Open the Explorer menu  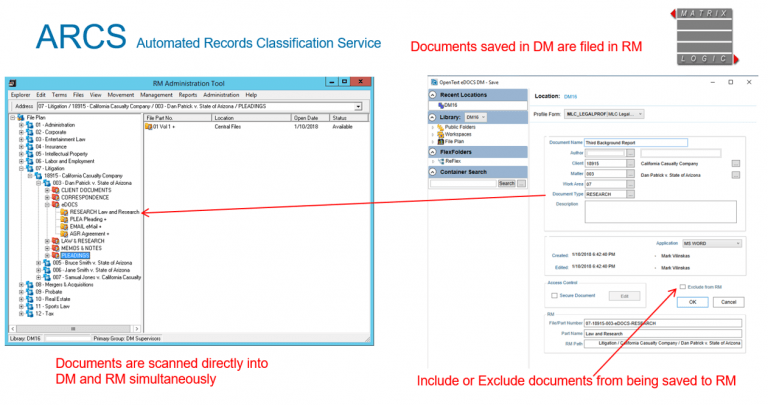click(21, 95)
